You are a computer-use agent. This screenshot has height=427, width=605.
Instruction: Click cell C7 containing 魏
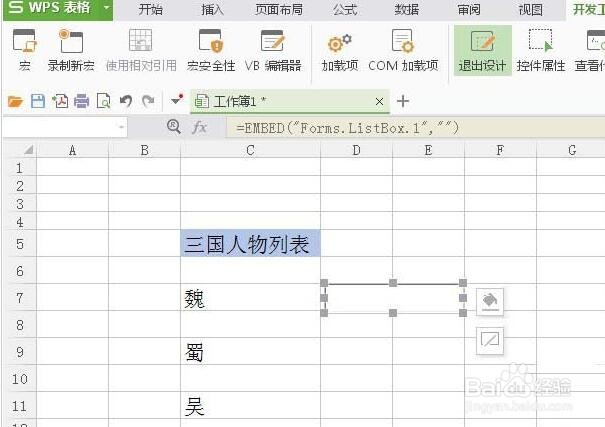tap(250, 297)
